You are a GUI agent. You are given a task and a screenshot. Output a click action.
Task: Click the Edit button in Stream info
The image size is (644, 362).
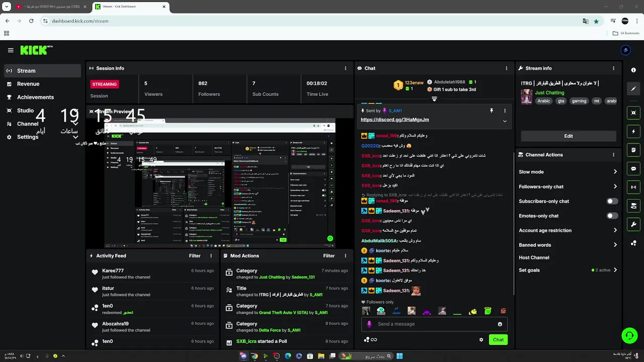(569, 136)
